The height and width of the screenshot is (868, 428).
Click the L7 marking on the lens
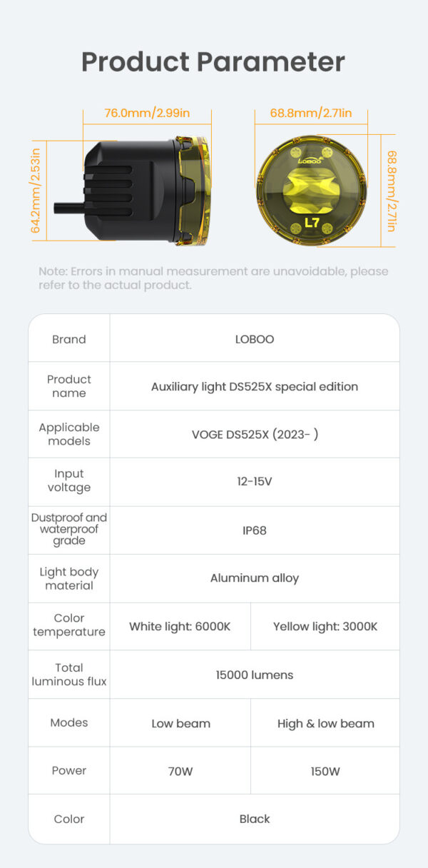coord(312,223)
